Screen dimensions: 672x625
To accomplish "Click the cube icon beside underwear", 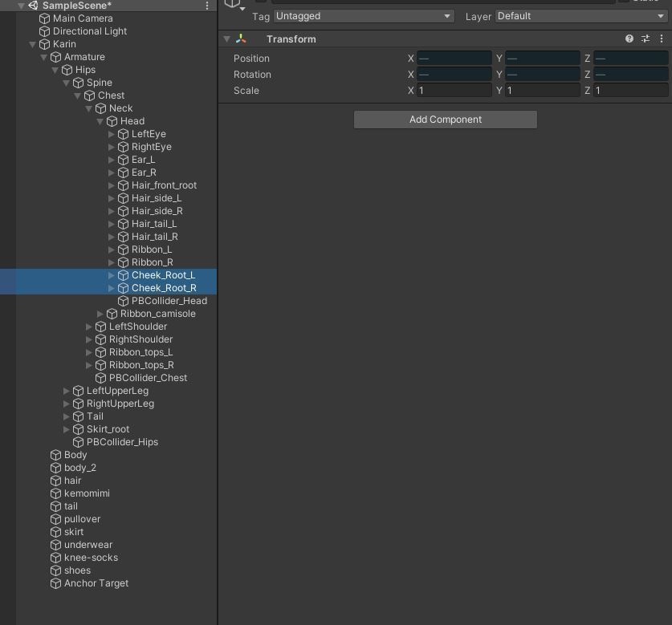I will [x=55, y=545].
